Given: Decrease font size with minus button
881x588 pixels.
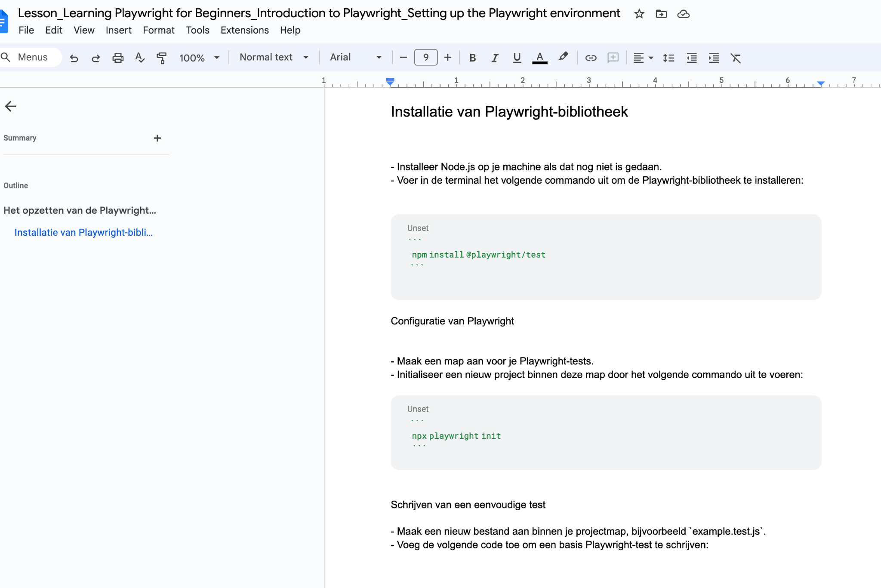Looking at the screenshot, I should pos(403,58).
